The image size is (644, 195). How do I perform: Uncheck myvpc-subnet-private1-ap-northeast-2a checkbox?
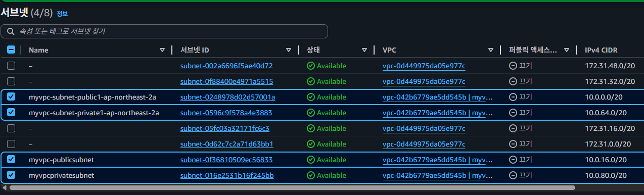tap(11, 113)
